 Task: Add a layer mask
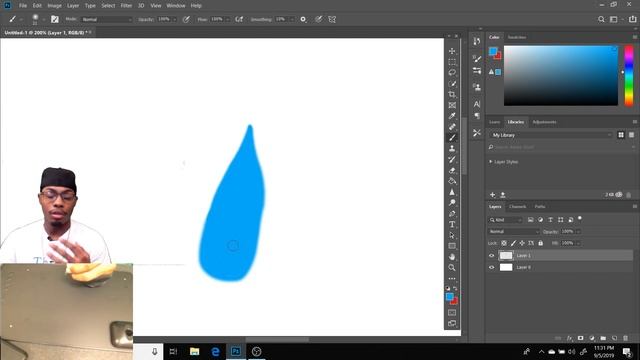tap(580, 338)
